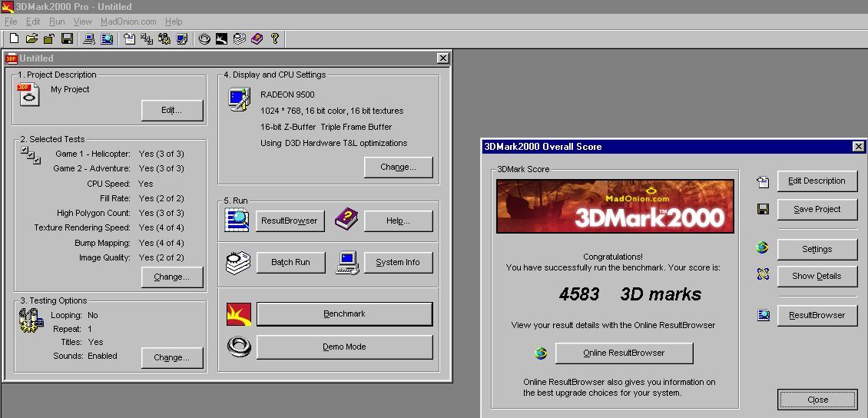Screen dimensions: 868x418
Task: Click the Batch Run stack icon in Run section
Action: pyautogui.click(x=238, y=263)
